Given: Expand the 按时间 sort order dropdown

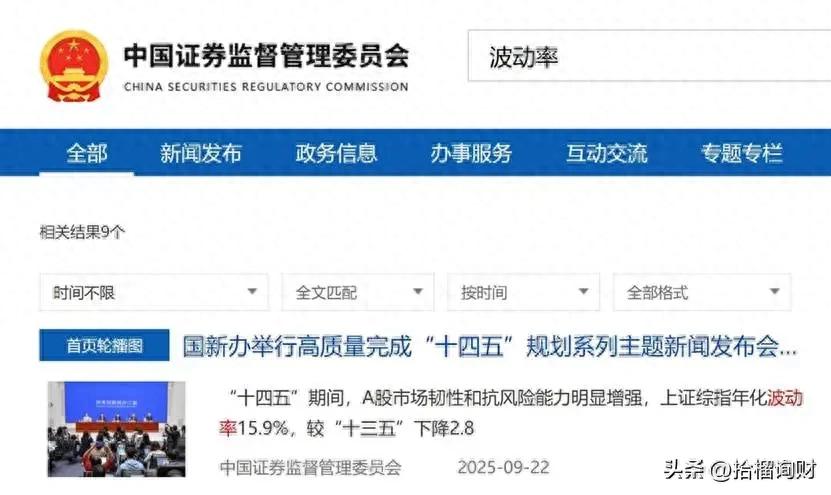Looking at the screenshot, I should click(524, 292).
